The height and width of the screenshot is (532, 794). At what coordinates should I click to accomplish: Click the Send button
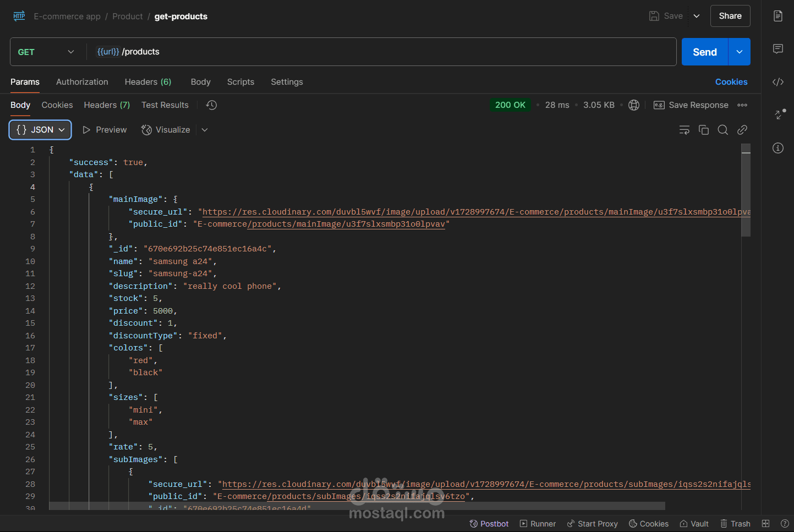(x=705, y=52)
